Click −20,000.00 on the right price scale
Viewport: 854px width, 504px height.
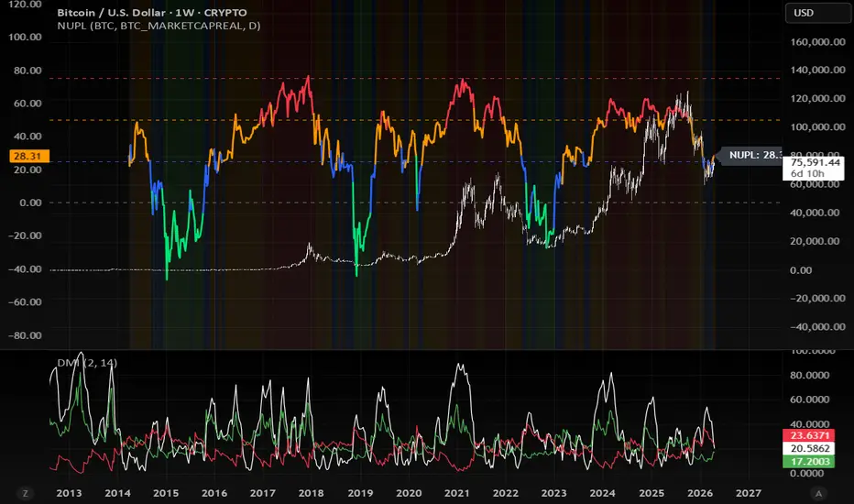tap(817, 298)
